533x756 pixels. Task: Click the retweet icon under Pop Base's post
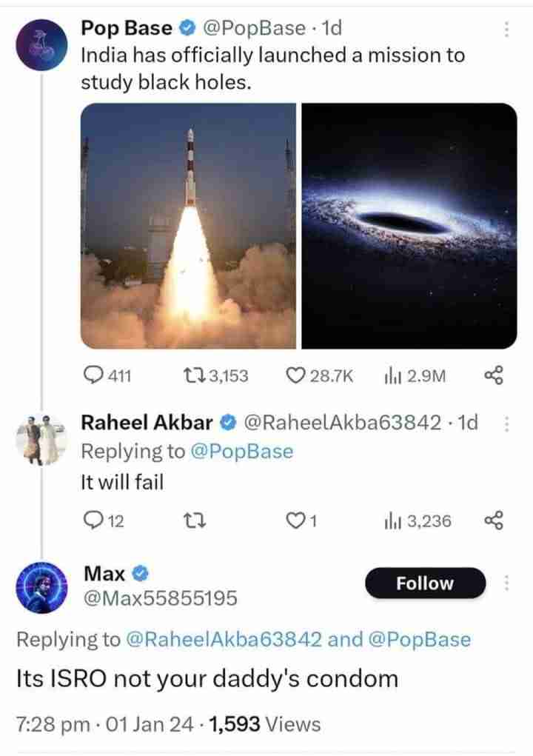coord(194,373)
